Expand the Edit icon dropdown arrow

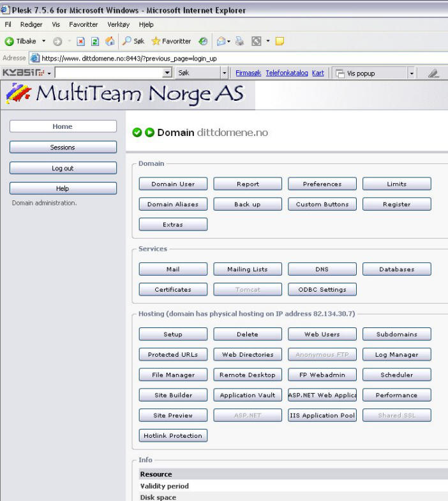point(268,41)
